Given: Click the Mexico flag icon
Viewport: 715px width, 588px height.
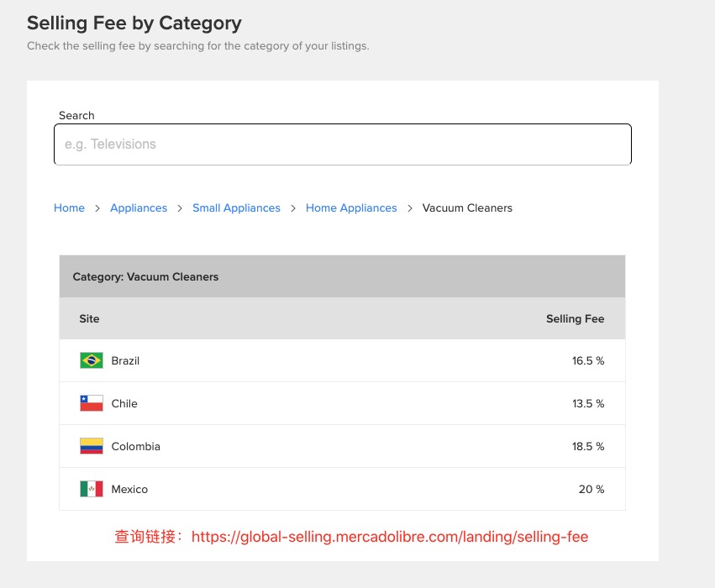Looking at the screenshot, I should click(92, 489).
